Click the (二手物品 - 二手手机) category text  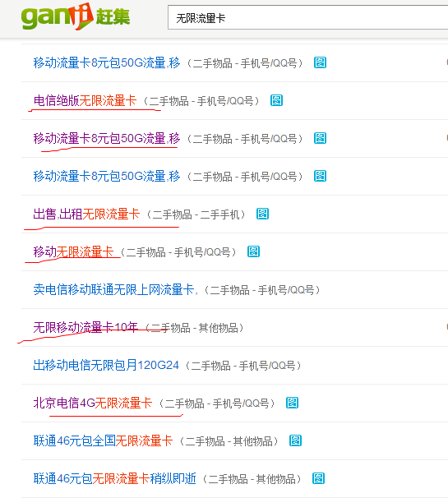tap(196, 214)
